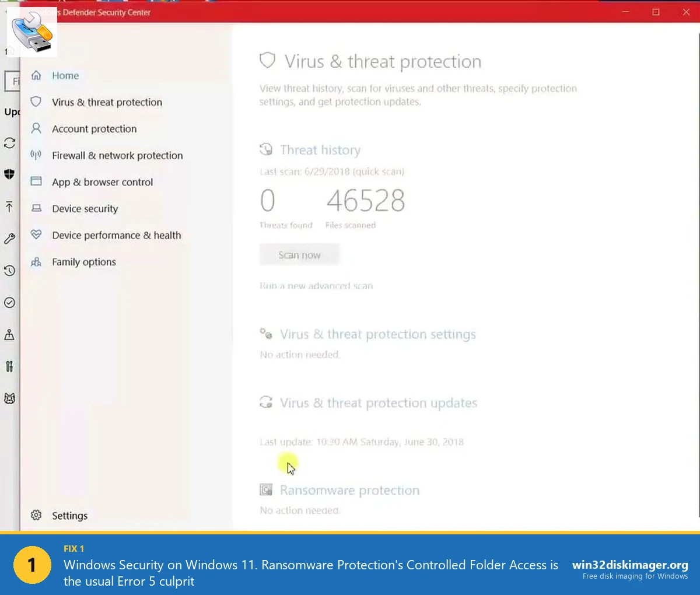Click the Win32 Disk Imager logo thumbnail
The image size is (700, 595).
(32, 32)
